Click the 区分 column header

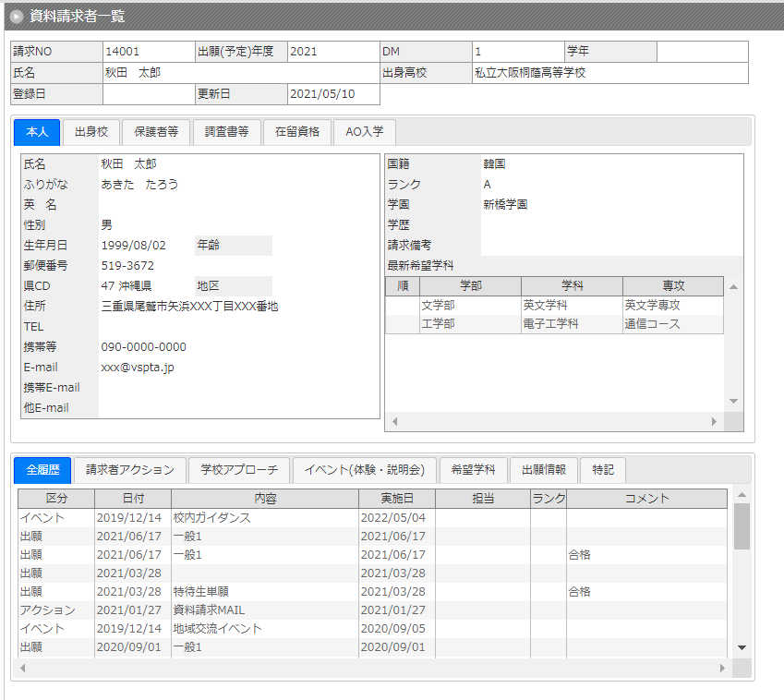click(x=56, y=499)
